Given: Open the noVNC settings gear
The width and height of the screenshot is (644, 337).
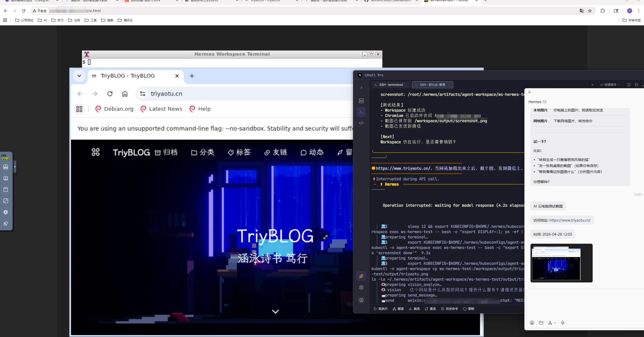Looking at the screenshot, I should 6,212.
